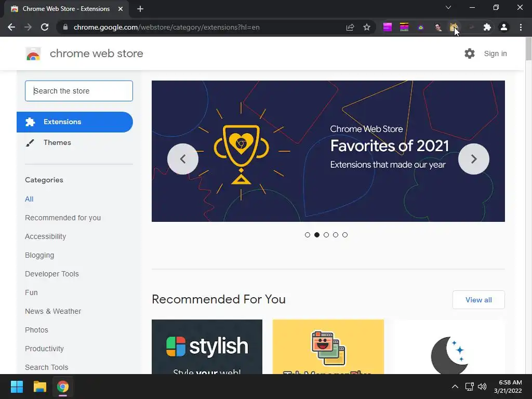Image resolution: width=532 pixels, height=399 pixels.
Task: Click the share page icon in address bar
Action: coord(350,27)
